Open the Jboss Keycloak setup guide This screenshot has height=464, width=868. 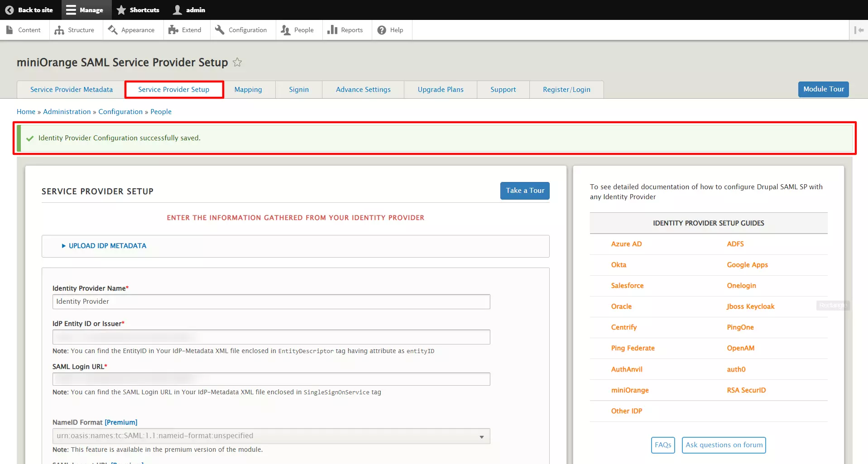750,306
